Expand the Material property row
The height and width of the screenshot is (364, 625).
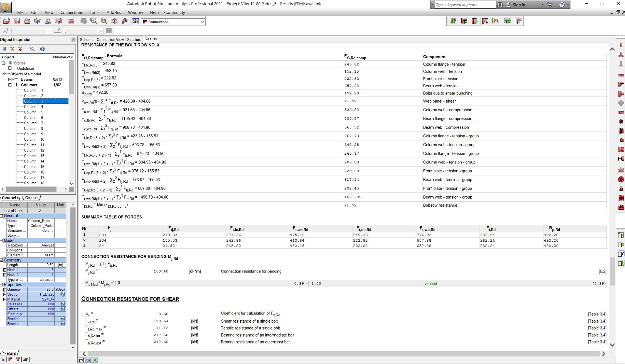tap(5, 299)
